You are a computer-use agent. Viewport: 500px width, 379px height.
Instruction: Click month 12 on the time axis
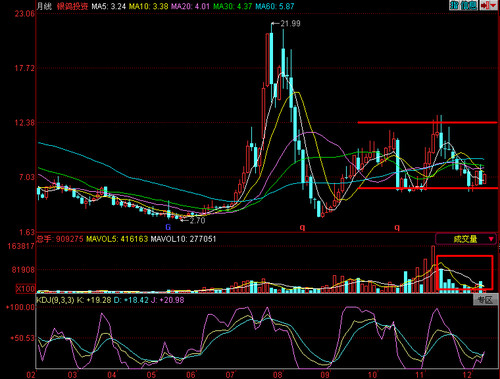click(x=467, y=375)
